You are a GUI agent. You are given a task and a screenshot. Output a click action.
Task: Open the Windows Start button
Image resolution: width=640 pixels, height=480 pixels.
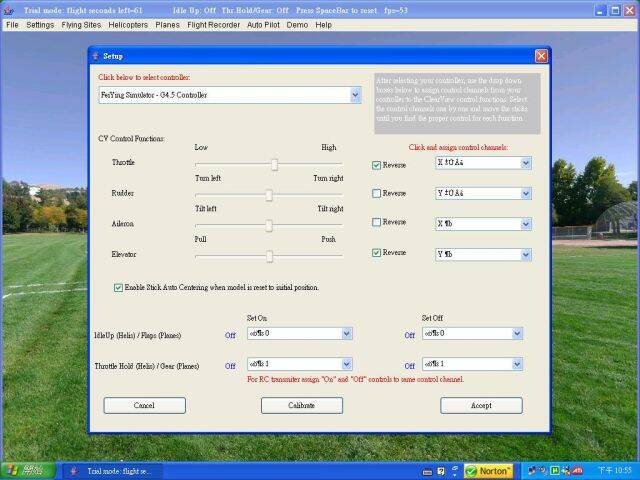[28, 471]
